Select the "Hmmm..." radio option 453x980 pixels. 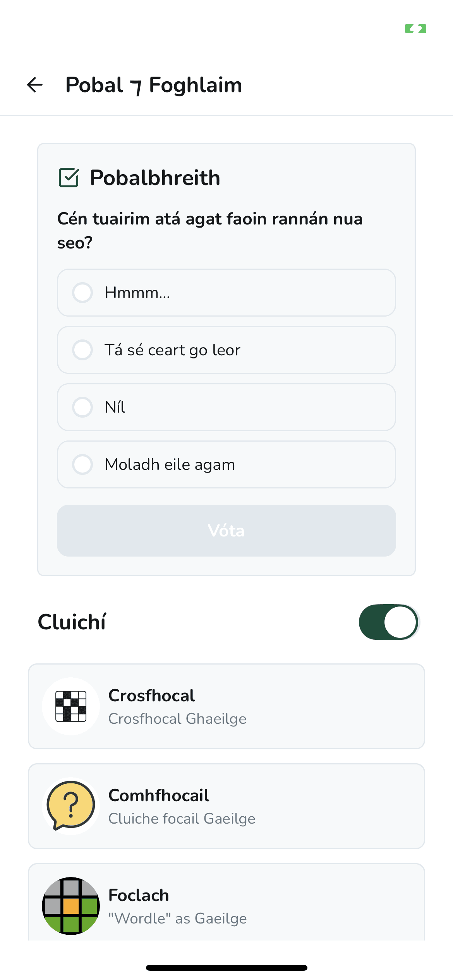click(x=82, y=293)
